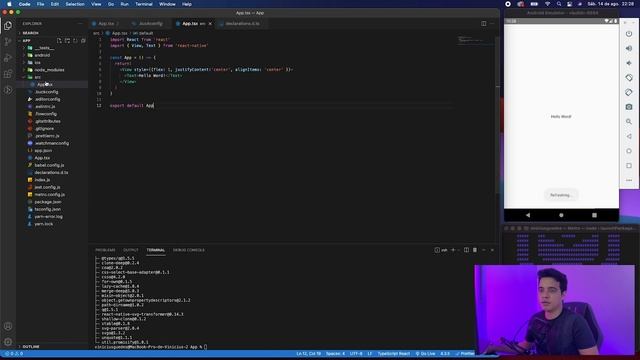Viewport: 640px width, 360px height.
Task: Click the emulator rotate right button
Action: (629, 92)
